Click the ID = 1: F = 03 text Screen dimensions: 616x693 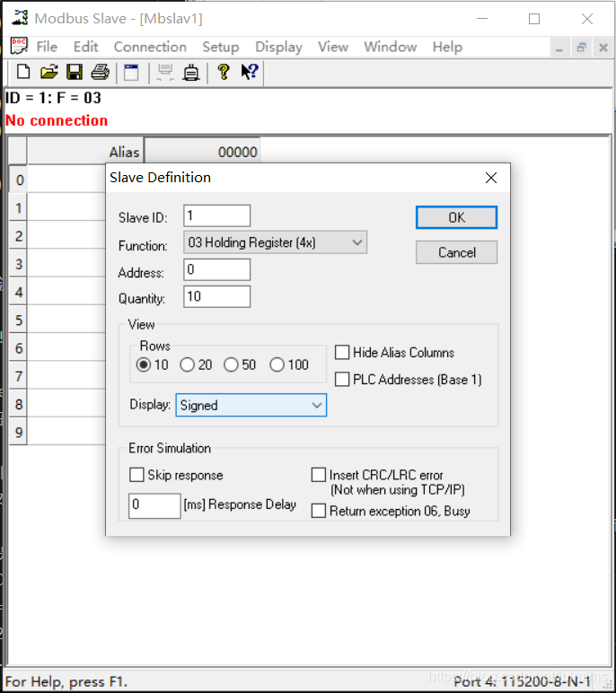(x=53, y=98)
